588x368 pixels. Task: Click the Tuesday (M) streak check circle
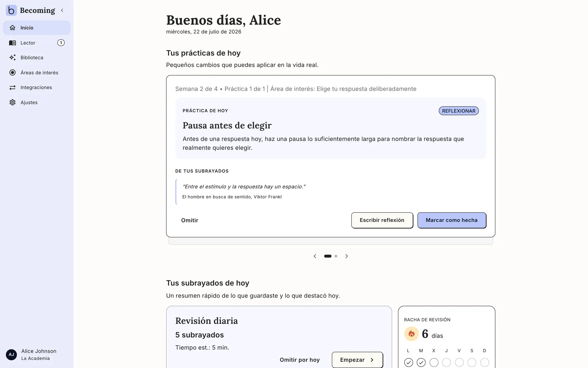tap(421, 362)
